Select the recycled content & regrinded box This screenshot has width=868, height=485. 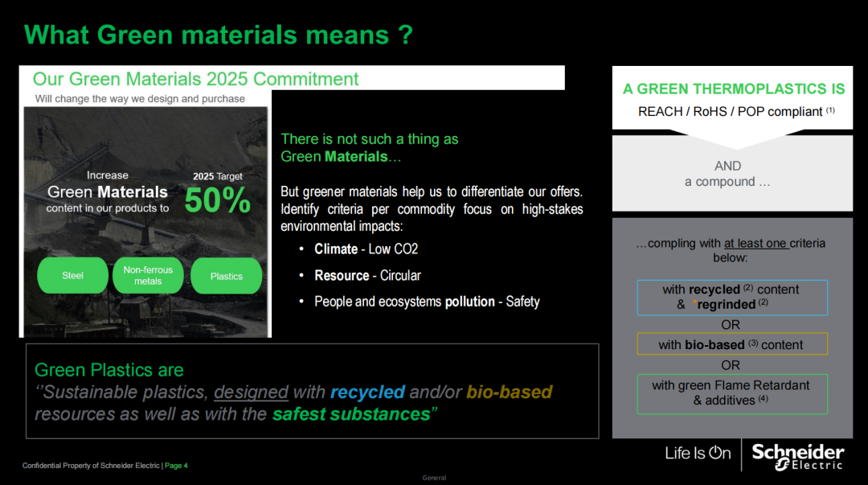click(x=731, y=297)
